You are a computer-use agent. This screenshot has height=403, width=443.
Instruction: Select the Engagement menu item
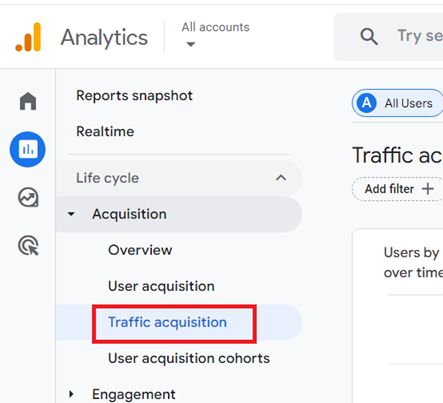(x=134, y=394)
